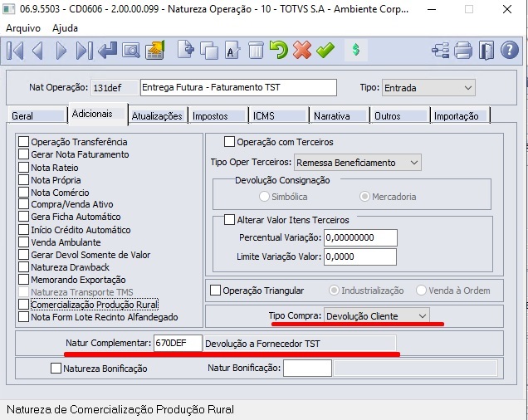Viewport: 528px width, 420px height.
Task: Confirm with the green checkmark icon
Action: click(325, 50)
